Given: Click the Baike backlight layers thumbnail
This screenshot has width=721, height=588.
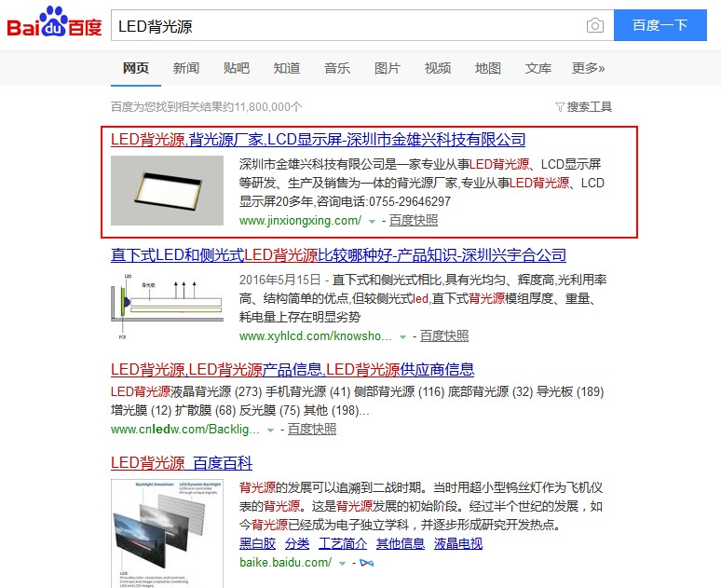Looking at the screenshot, I should click(167, 534).
